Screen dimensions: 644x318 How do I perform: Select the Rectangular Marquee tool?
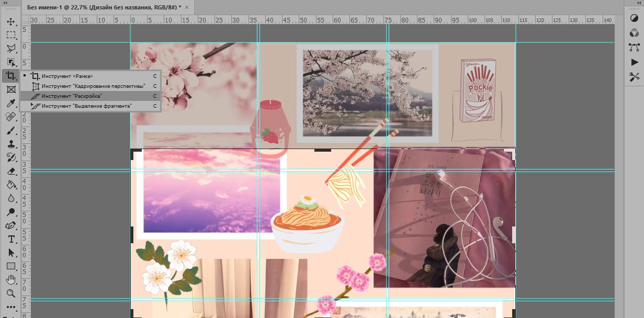click(x=10, y=35)
